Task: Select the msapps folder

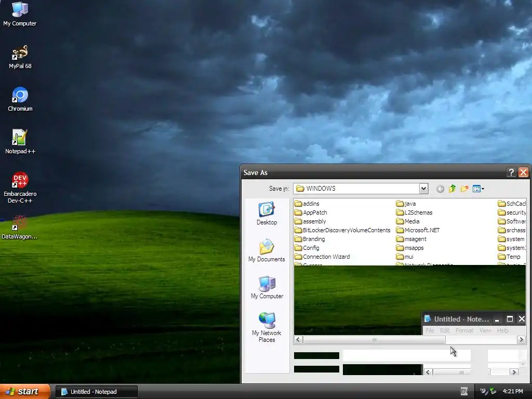Action: pos(410,248)
